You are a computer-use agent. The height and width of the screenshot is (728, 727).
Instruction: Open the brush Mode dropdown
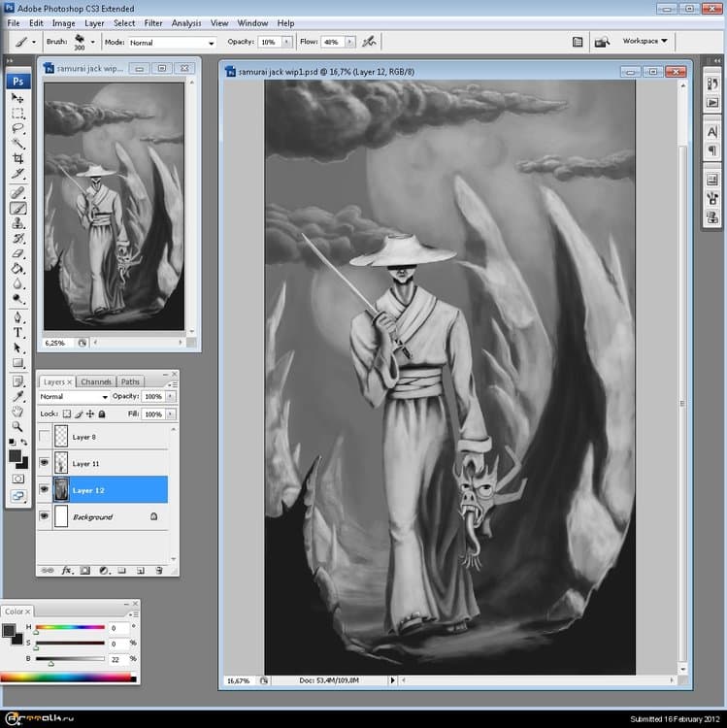pos(172,43)
